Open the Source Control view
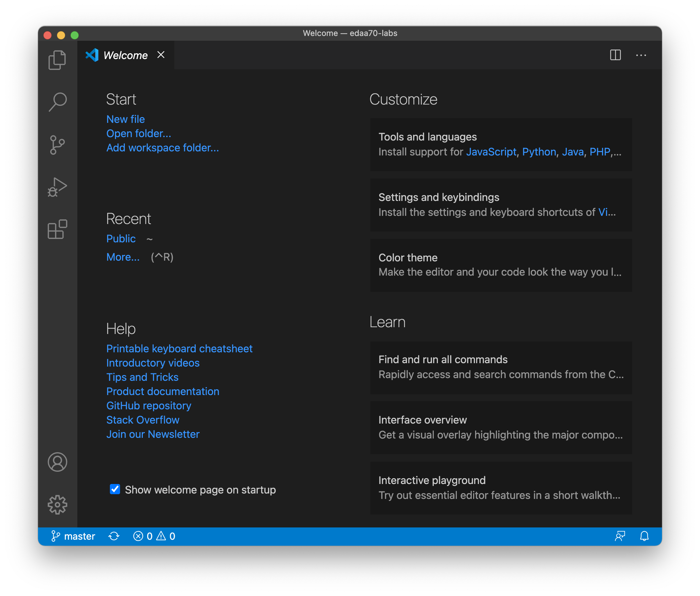This screenshot has height=596, width=700. tap(57, 145)
